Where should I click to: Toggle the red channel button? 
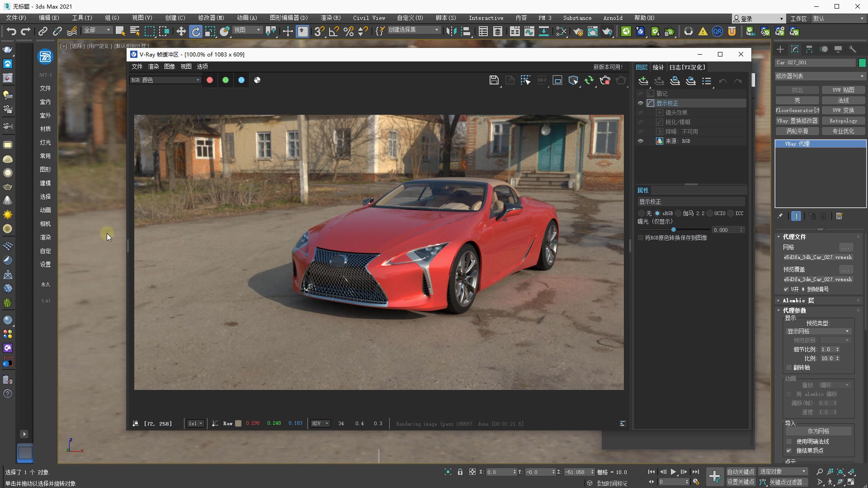pos(210,80)
